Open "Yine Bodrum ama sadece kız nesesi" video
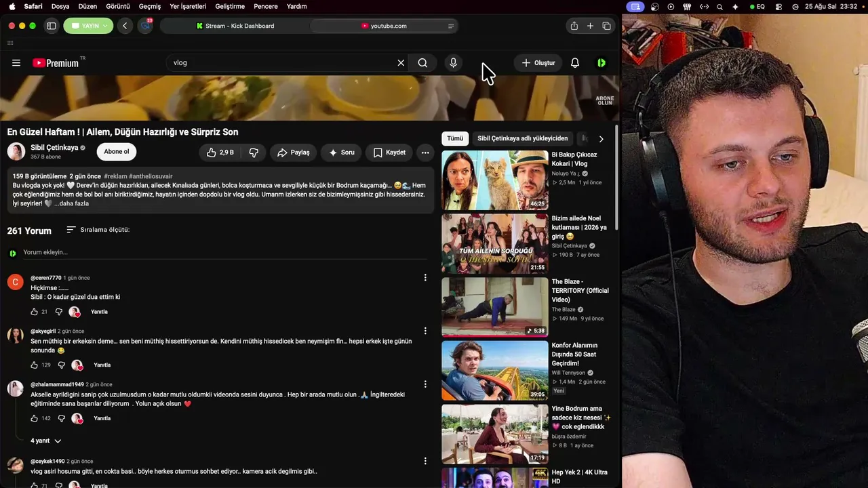This screenshot has height=488, width=868. pyautogui.click(x=495, y=434)
